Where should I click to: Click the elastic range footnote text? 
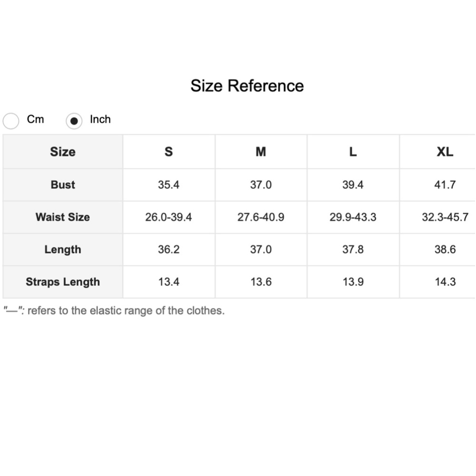pos(114,311)
